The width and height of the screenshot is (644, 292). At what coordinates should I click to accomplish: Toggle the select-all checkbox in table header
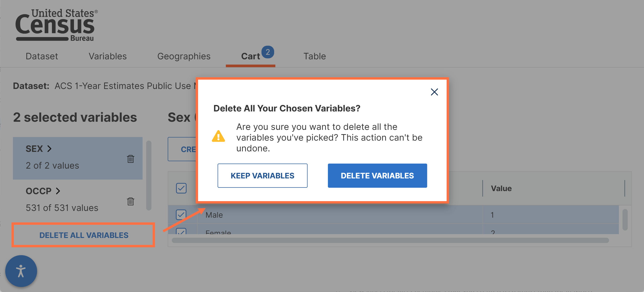(x=181, y=188)
